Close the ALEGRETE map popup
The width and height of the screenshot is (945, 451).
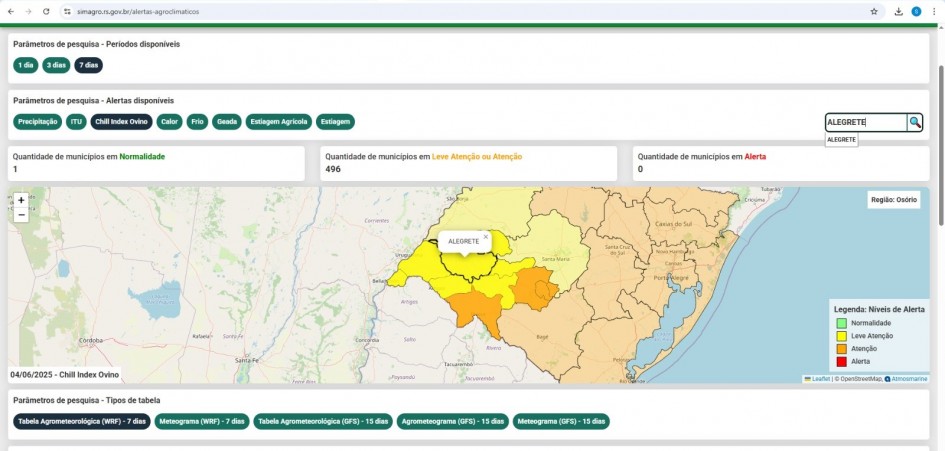coord(486,237)
